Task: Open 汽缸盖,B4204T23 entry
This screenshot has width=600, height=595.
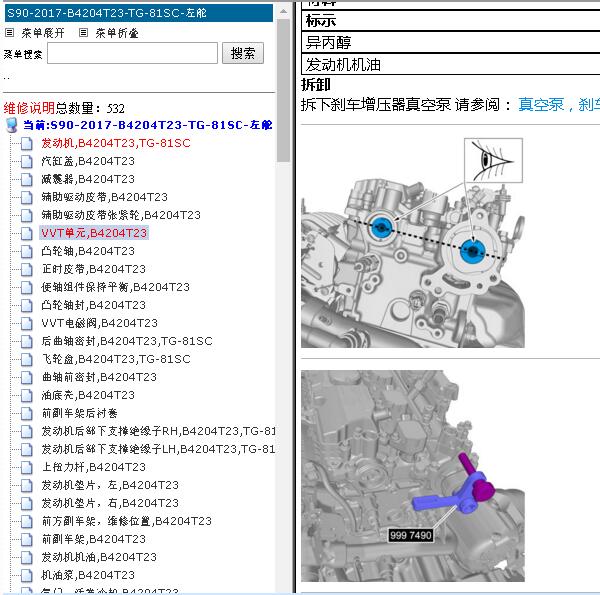Action: coord(88,161)
